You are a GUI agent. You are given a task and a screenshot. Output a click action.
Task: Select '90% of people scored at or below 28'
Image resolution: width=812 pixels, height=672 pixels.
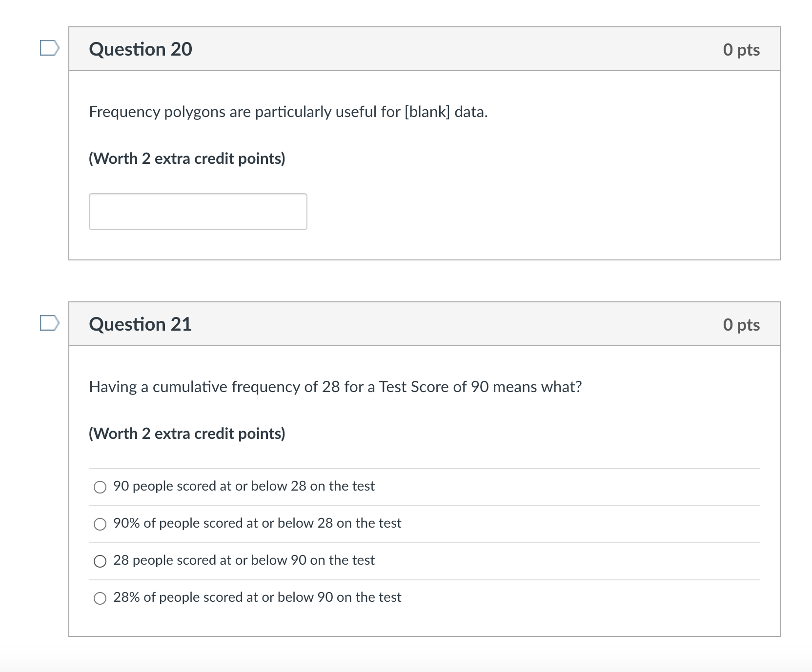pyautogui.click(x=257, y=523)
